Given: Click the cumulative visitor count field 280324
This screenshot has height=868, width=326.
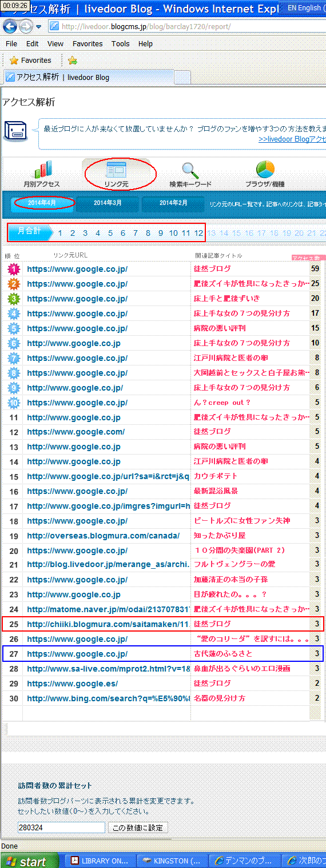Looking at the screenshot, I should pyautogui.click(x=61, y=827).
